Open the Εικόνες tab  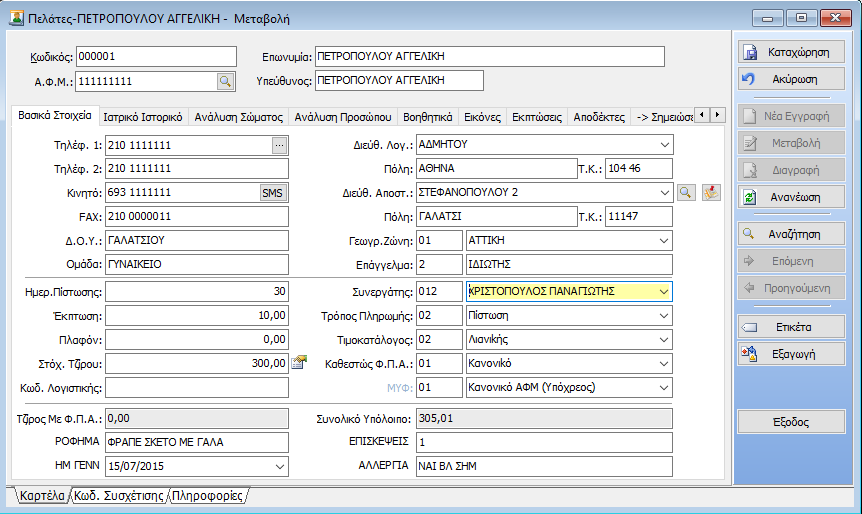(x=483, y=117)
